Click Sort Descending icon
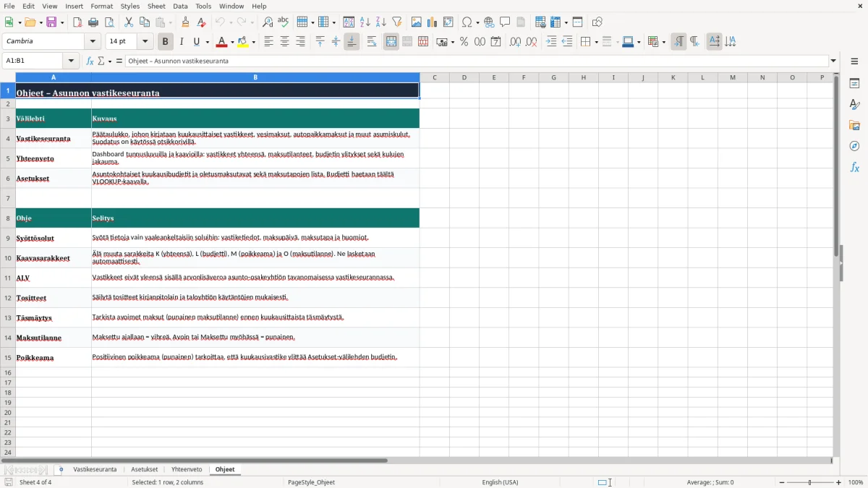Viewport: 868px width, 488px height. tap(381, 22)
